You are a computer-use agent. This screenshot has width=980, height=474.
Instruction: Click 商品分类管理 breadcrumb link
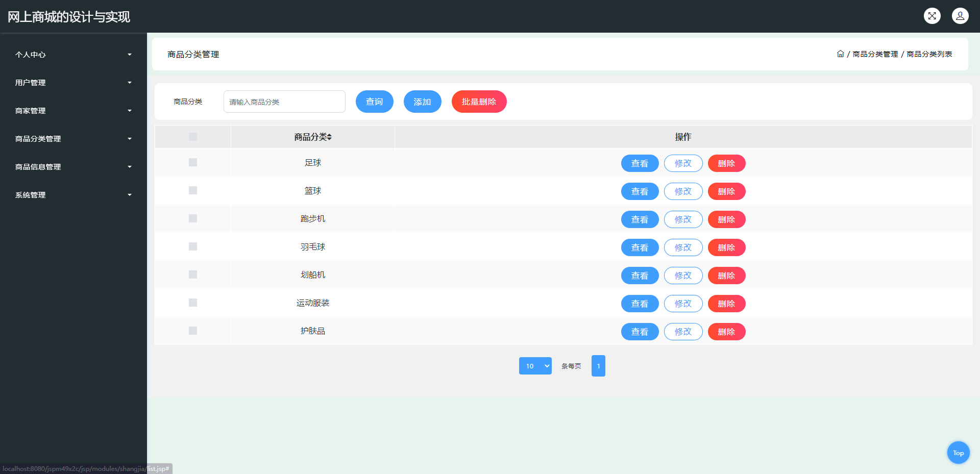875,54
